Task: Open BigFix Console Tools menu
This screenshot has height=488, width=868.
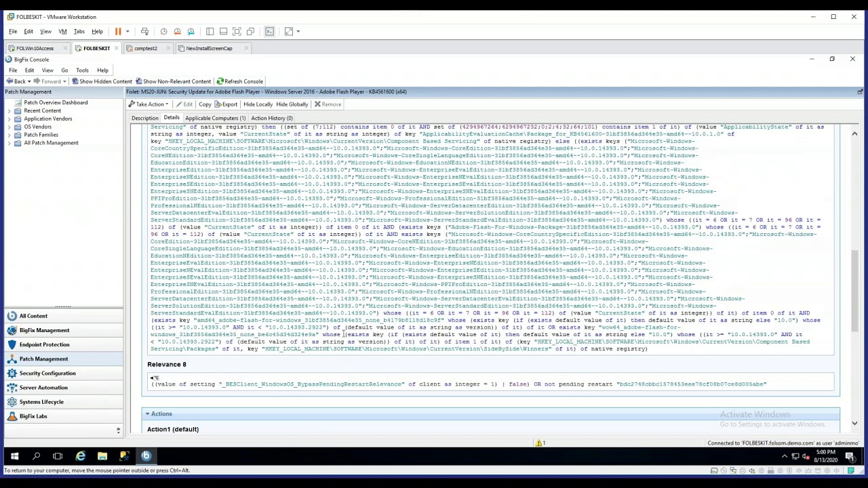Action: click(82, 70)
